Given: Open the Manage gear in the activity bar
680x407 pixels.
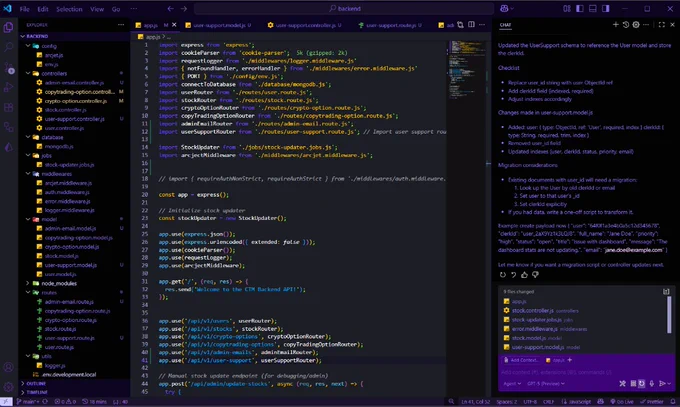Looking at the screenshot, I should click(x=8, y=386).
